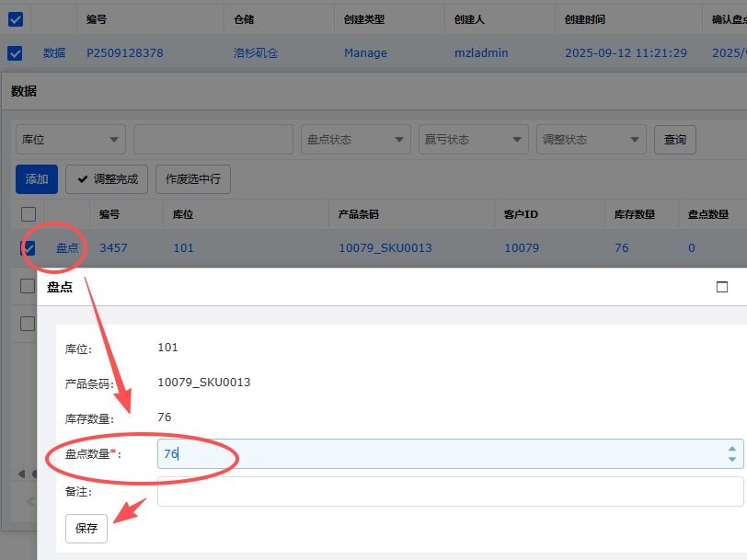
Task: Click the 库位 cell 101 in table
Action: coord(183,247)
